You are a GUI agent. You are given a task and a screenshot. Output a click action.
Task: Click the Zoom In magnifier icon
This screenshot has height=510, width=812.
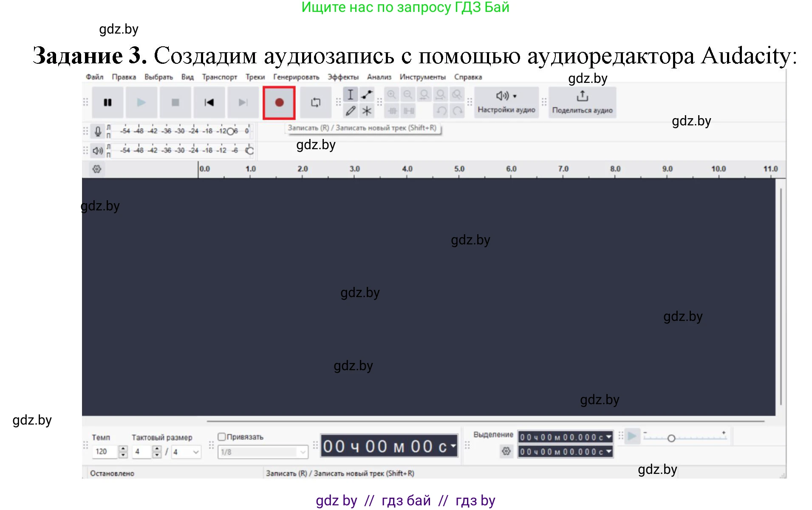pyautogui.click(x=391, y=94)
